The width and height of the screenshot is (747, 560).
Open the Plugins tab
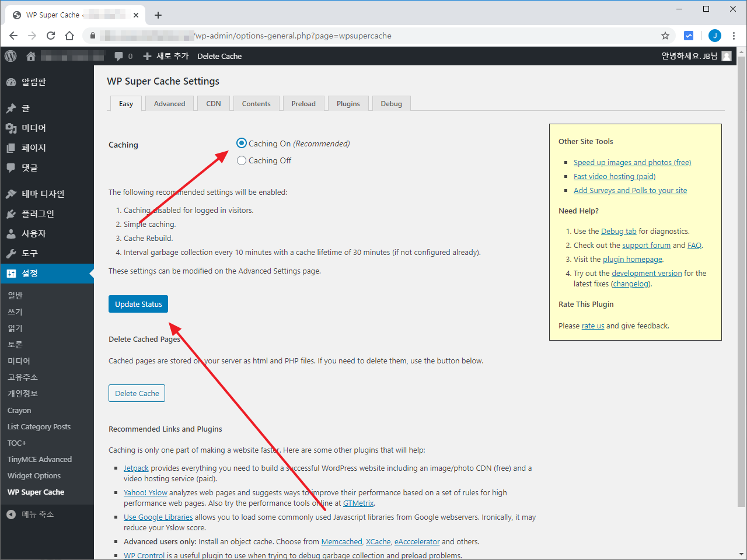(x=348, y=103)
